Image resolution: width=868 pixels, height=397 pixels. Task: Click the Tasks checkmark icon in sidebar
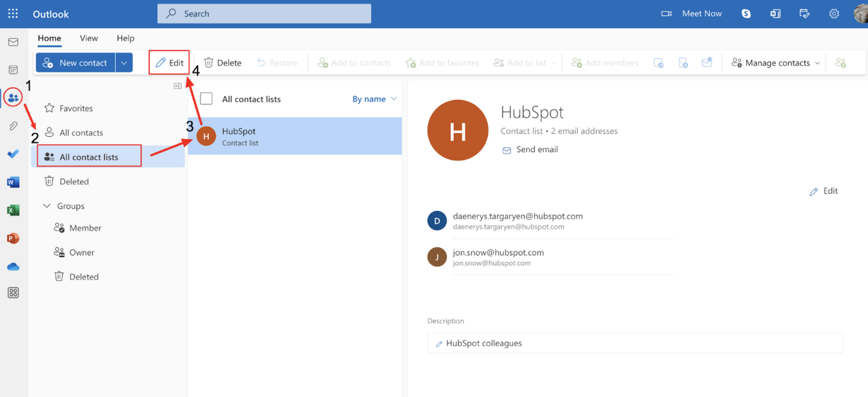(14, 154)
